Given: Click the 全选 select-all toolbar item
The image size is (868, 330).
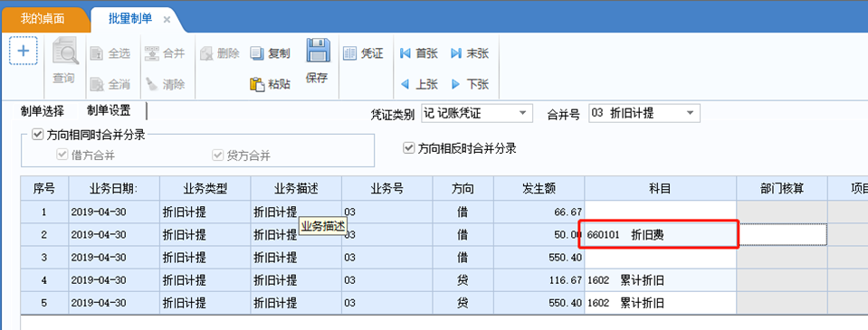Looking at the screenshot, I should coord(110,53).
